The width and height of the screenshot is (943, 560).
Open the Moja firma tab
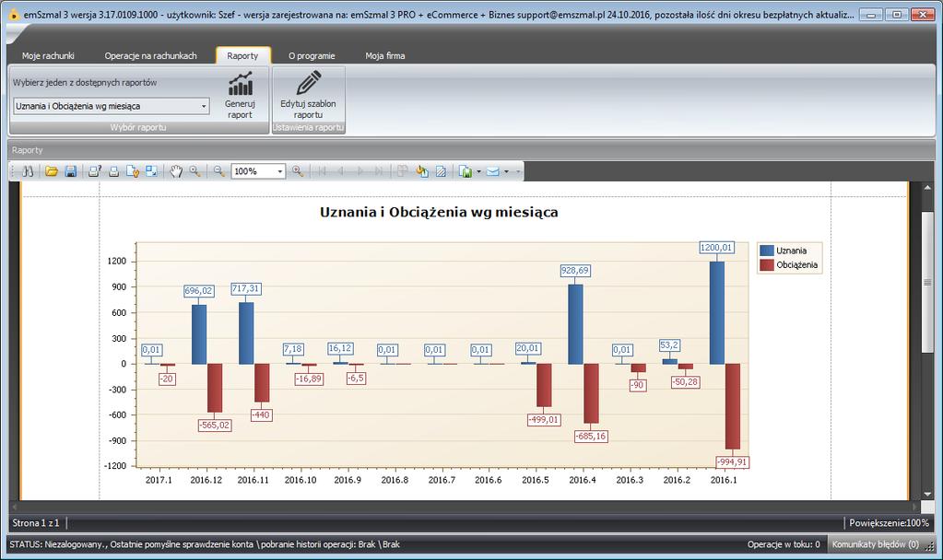coord(385,56)
